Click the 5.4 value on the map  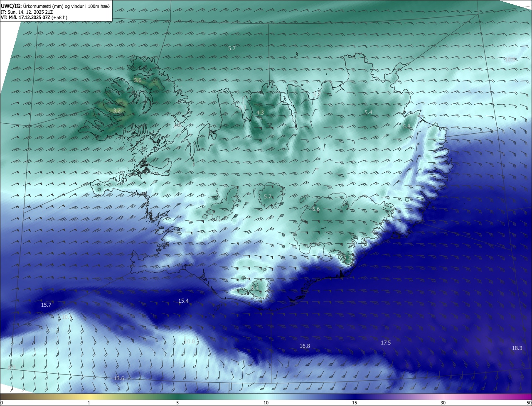[368, 113]
